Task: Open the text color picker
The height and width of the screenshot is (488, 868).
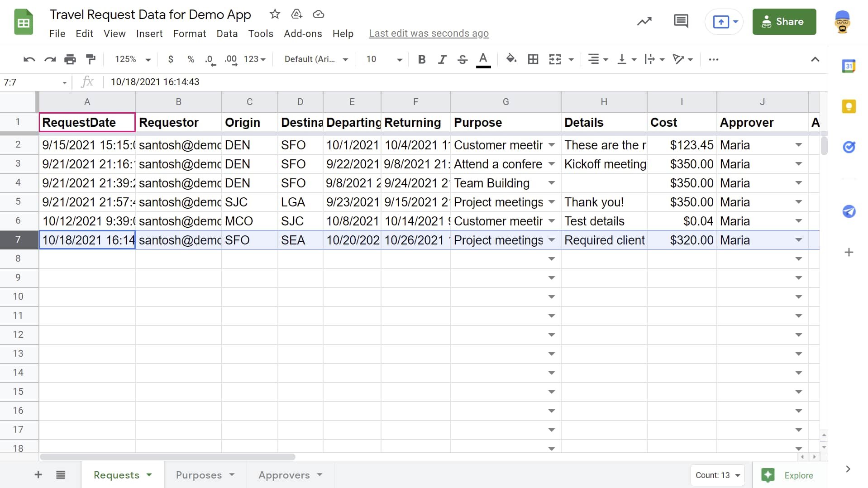Action: click(483, 59)
